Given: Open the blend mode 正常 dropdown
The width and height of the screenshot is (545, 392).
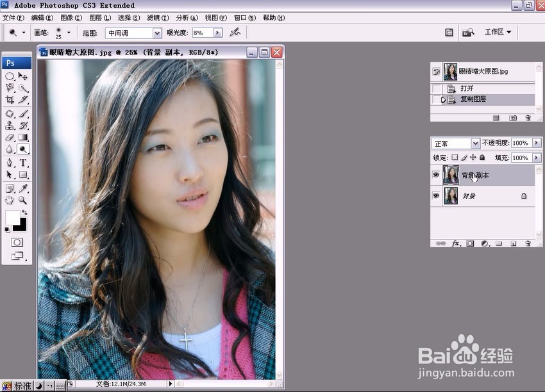Looking at the screenshot, I should coord(476,143).
